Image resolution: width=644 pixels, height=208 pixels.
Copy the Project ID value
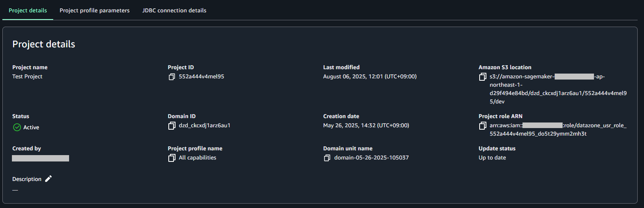coord(172,77)
